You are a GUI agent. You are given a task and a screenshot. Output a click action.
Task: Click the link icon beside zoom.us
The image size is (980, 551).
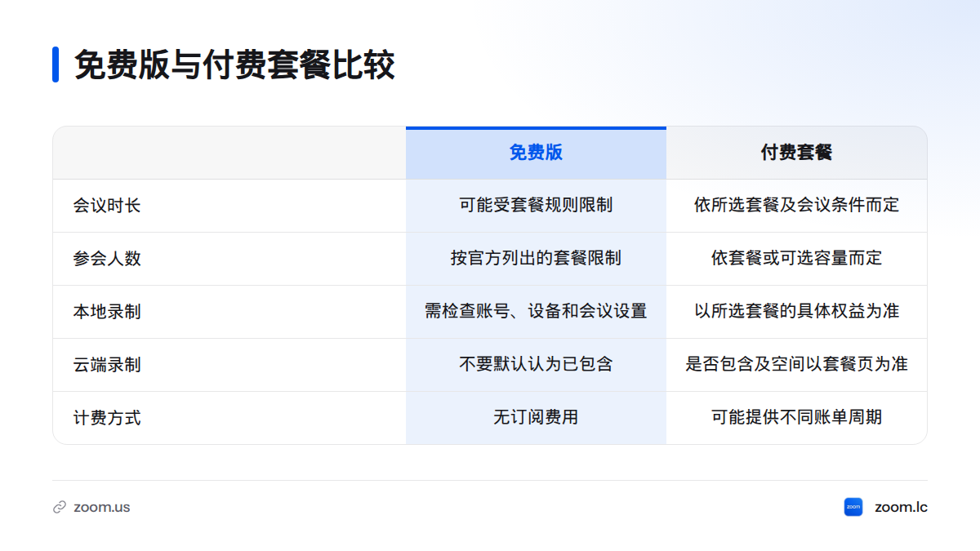60,507
